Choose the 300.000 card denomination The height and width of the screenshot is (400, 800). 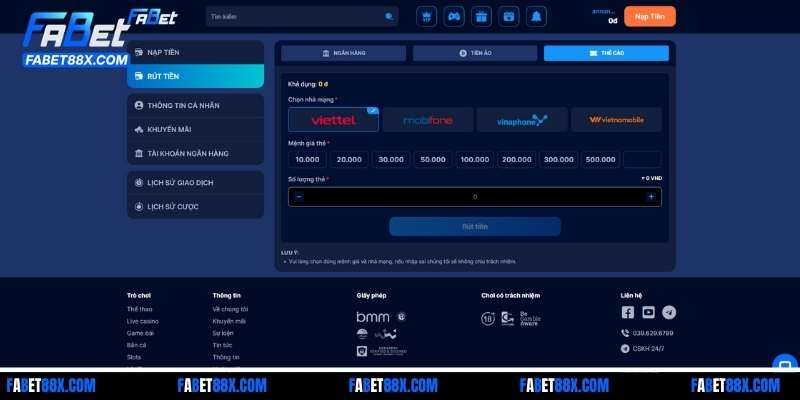pyautogui.click(x=558, y=160)
